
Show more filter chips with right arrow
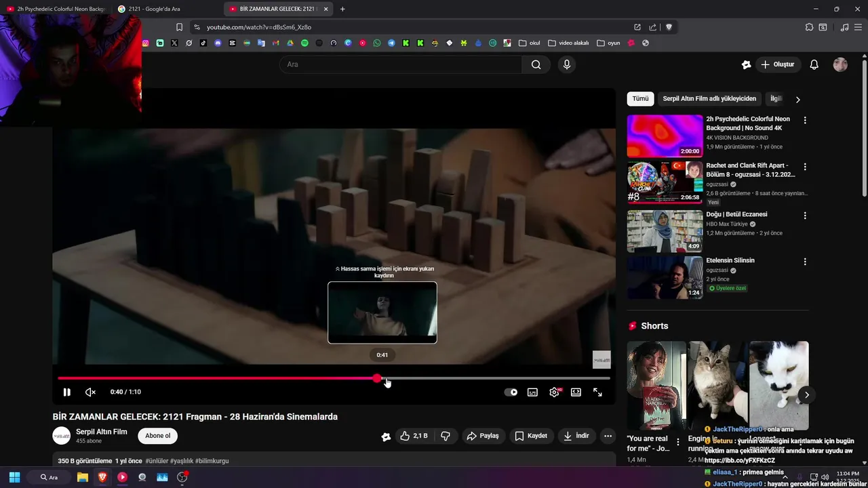coord(797,100)
